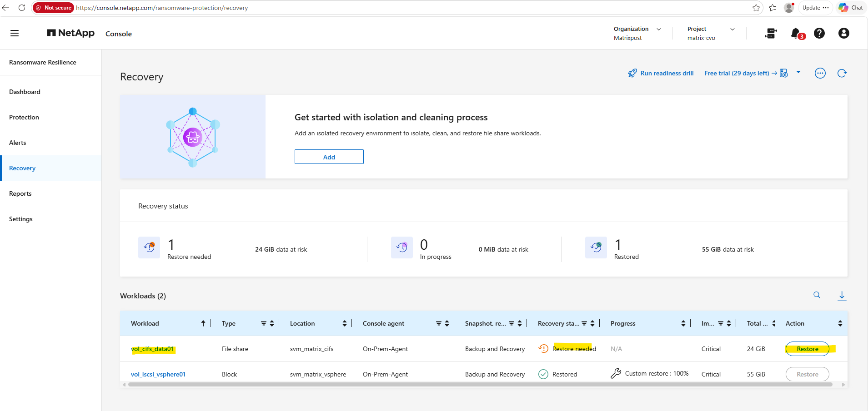Open the hamburger navigation menu
Viewport: 868px width, 411px height.
point(15,33)
